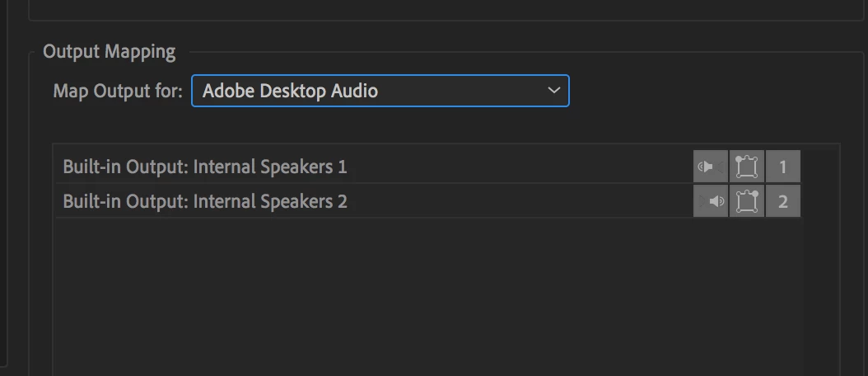Click the empty panel above Output Mapping
The image size is (868, 376).
(x=446, y=9)
